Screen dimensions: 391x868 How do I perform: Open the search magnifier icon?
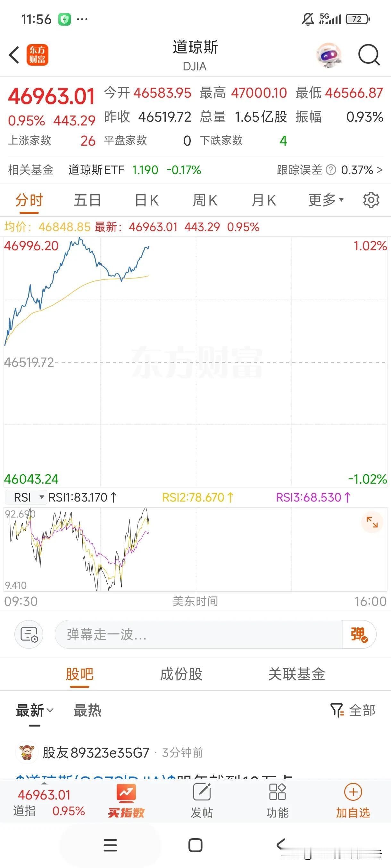coord(369,55)
